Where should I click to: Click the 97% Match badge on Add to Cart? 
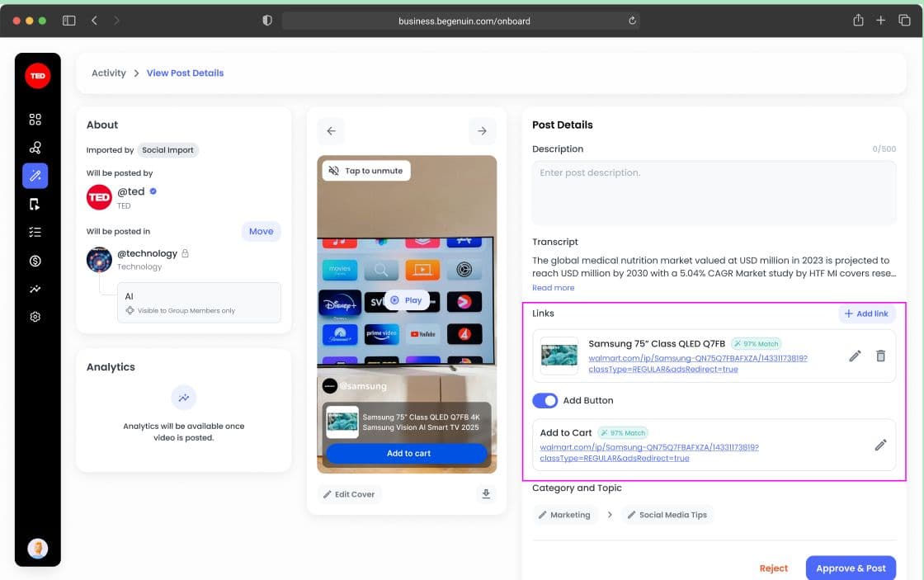(x=623, y=432)
